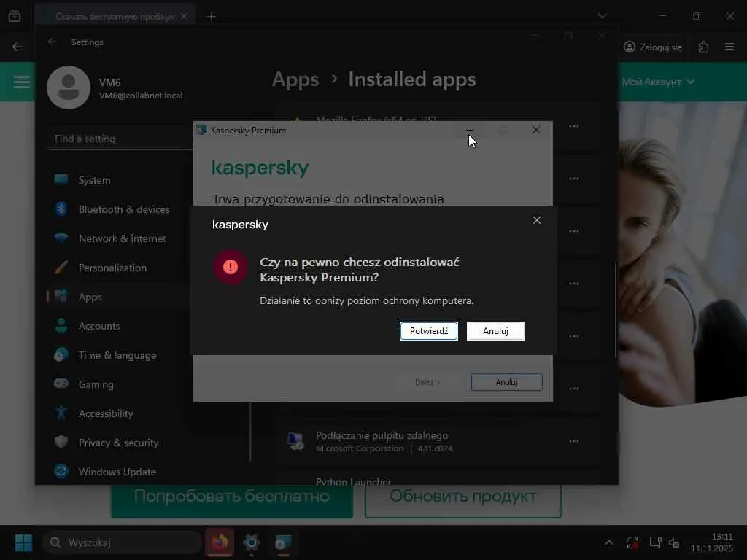This screenshot has width=747, height=560.
Task: Open a new browser tab with plus
Action: pyautogui.click(x=212, y=17)
